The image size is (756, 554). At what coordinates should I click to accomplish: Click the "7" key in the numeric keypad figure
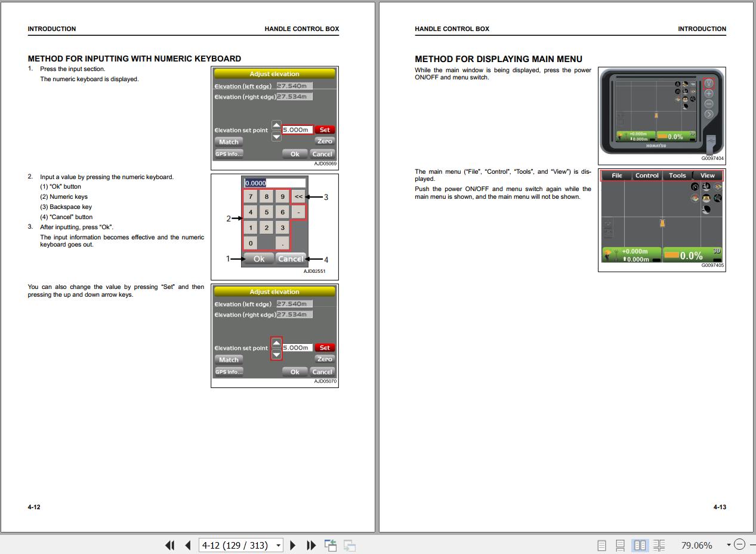(x=251, y=196)
